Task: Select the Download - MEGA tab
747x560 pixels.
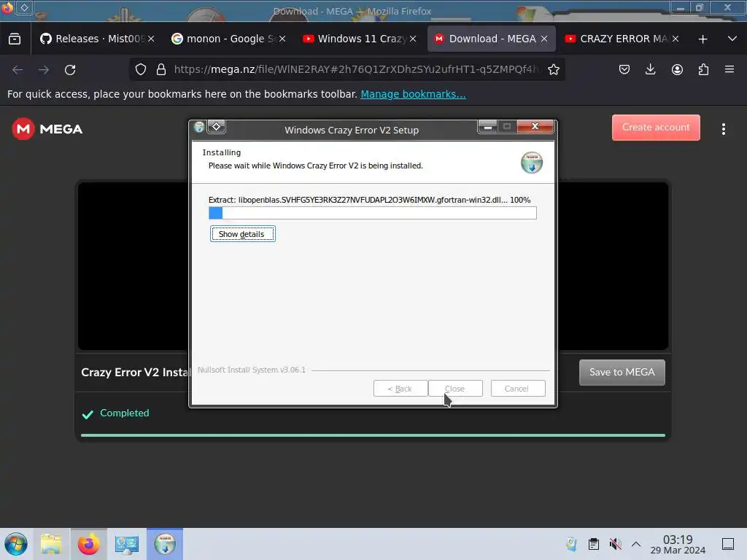Action: [491, 39]
